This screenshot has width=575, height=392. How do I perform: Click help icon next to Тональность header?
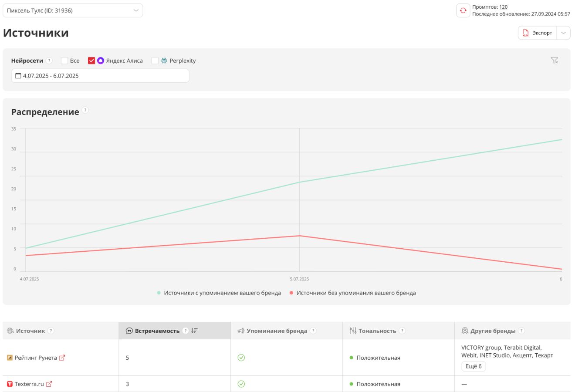click(402, 331)
